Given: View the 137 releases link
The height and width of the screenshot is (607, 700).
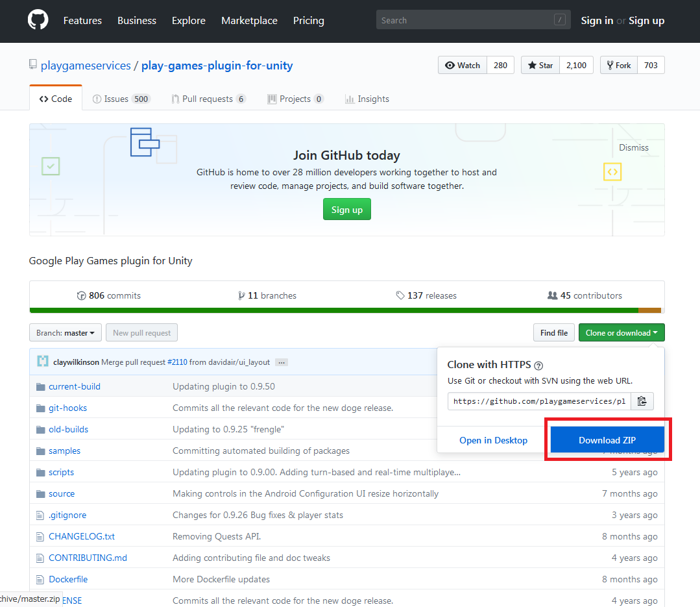Looking at the screenshot, I should click(426, 295).
